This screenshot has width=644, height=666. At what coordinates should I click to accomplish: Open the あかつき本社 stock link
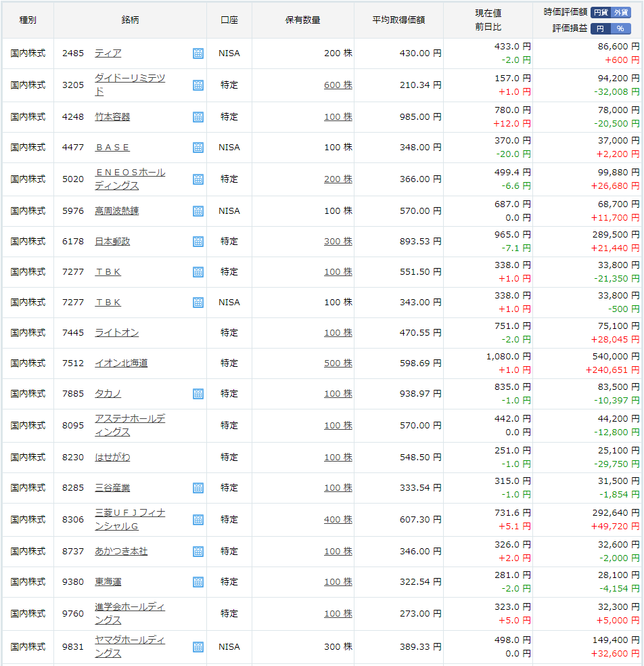click(x=121, y=552)
